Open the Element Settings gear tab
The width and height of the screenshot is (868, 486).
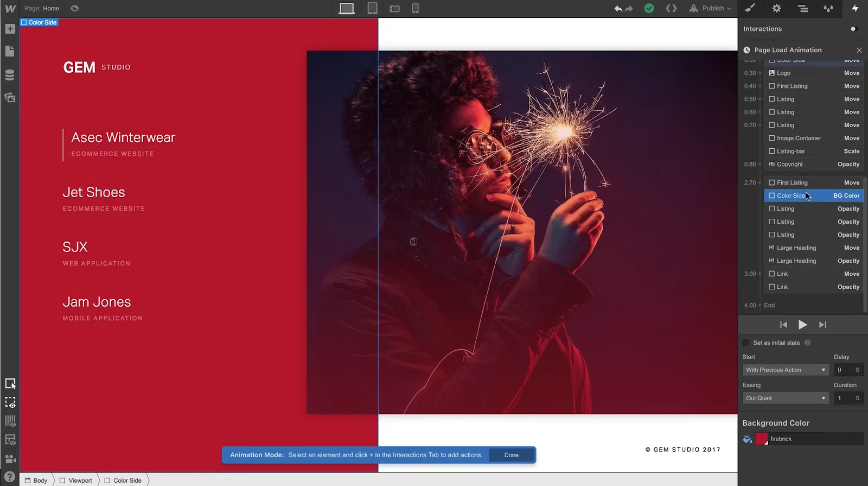coord(776,8)
